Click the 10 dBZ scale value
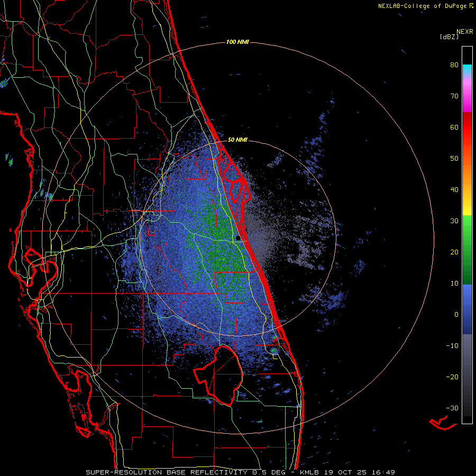This screenshot has height=476, width=476. point(454,283)
